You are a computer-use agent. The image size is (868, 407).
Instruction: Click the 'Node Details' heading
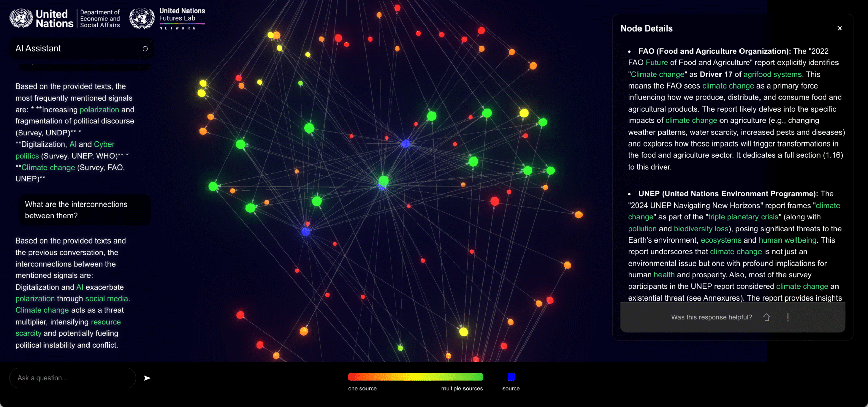click(646, 28)
